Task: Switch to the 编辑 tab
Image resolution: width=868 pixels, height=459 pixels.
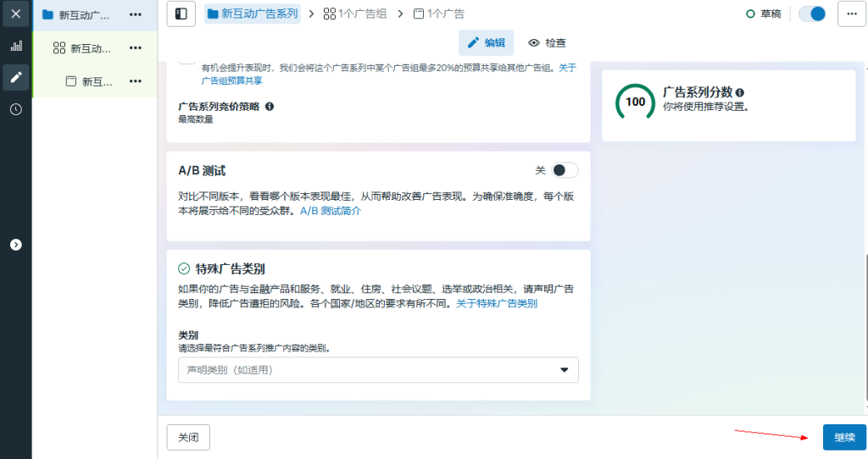Action: click(486, 42)
